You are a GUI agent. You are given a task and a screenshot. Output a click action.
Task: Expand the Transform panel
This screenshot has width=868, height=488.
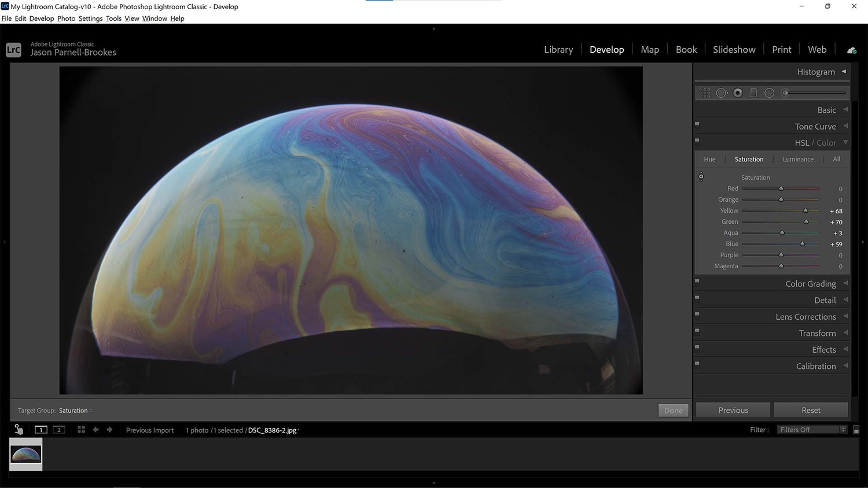pyautogui.click(x=845, y=332)
